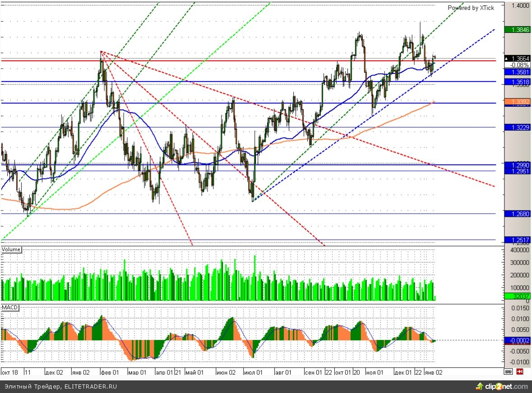
Task: Click the blue 1.3229 price level tag
Action: 517,128
